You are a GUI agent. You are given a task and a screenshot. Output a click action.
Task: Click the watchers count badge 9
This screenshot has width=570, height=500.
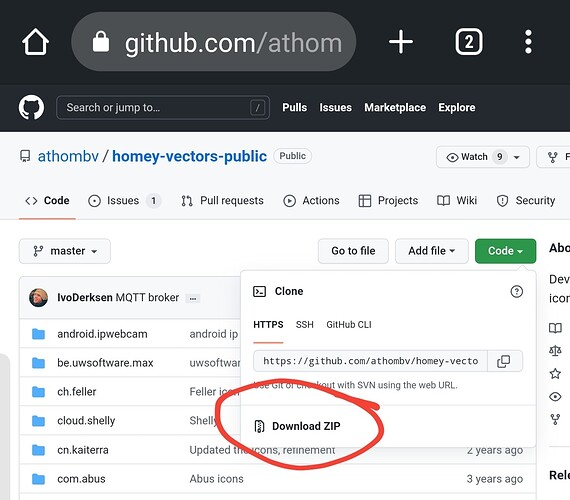point(500,157)
